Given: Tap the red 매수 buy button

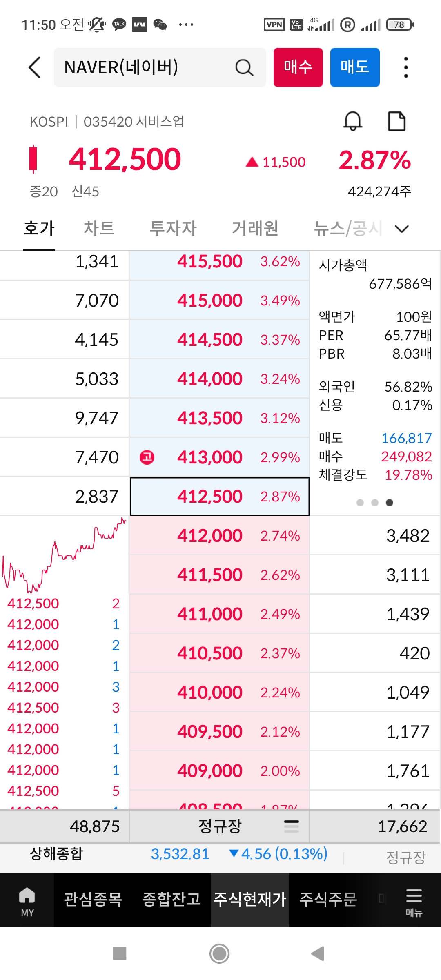Looking at the screenshot, I should click(298, 67).
